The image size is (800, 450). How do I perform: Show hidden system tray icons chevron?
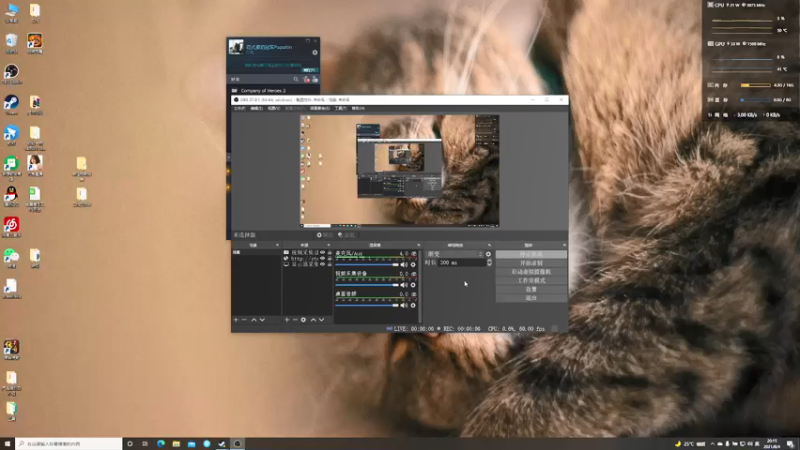(712, 444)
